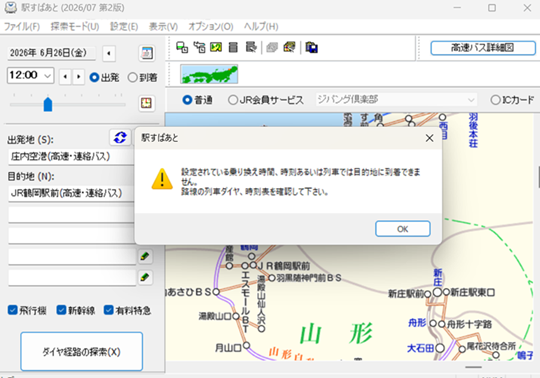Click 羽後本荘 label on the map
Image resolution: width=540 pixels, height=378 pixels.
point(473,131)
